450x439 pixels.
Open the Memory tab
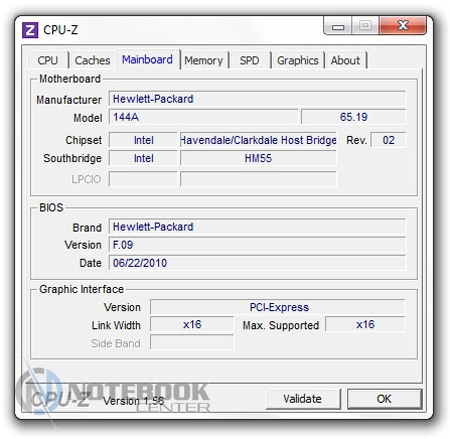pyautogui.click(x=204, y=60)
